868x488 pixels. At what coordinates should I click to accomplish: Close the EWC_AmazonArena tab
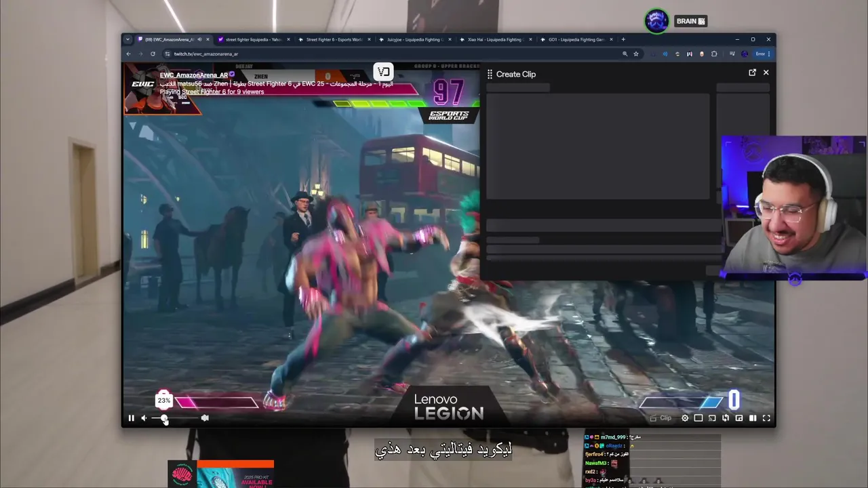208,39
